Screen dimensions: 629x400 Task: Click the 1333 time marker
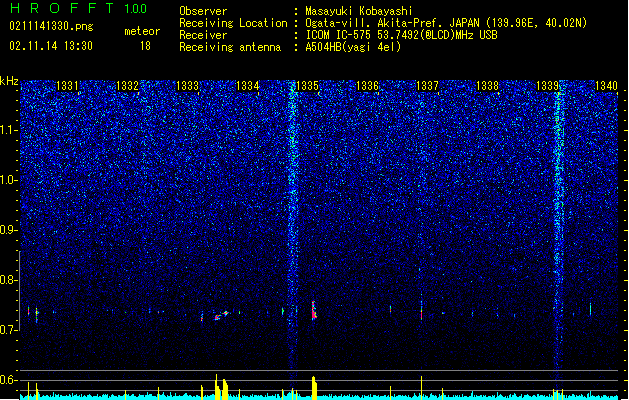point(187,86)
